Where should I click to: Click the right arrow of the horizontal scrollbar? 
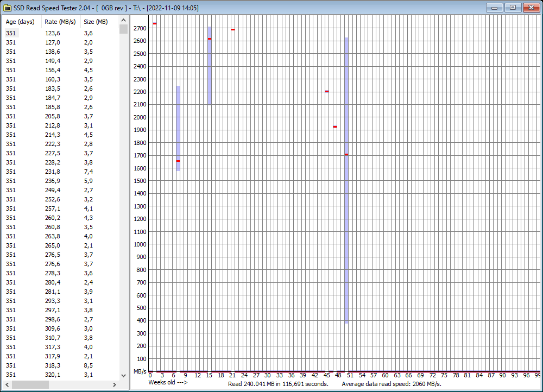tap(115, 385)
